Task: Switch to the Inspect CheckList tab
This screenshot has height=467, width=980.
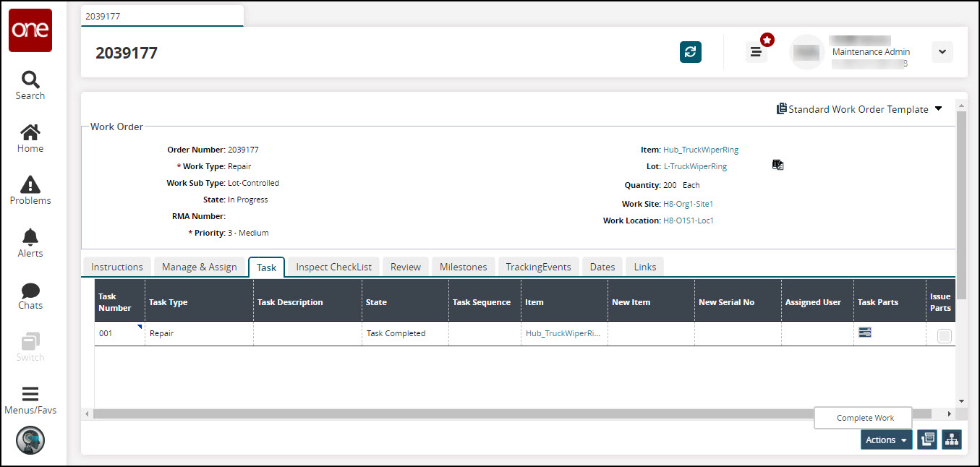Action: click(x=333, y=267)
